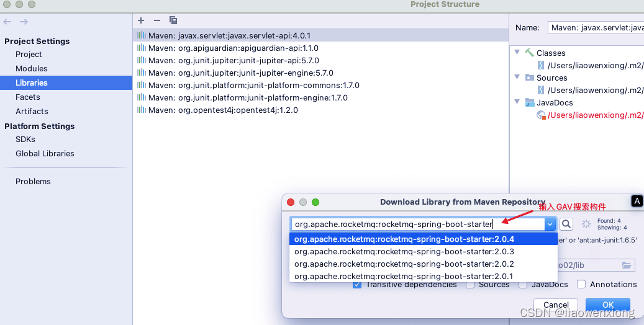Click library icon of junit-platform-commons:1.7.0
This screenshot has width=644, height=325.
[x=142, y=85]
